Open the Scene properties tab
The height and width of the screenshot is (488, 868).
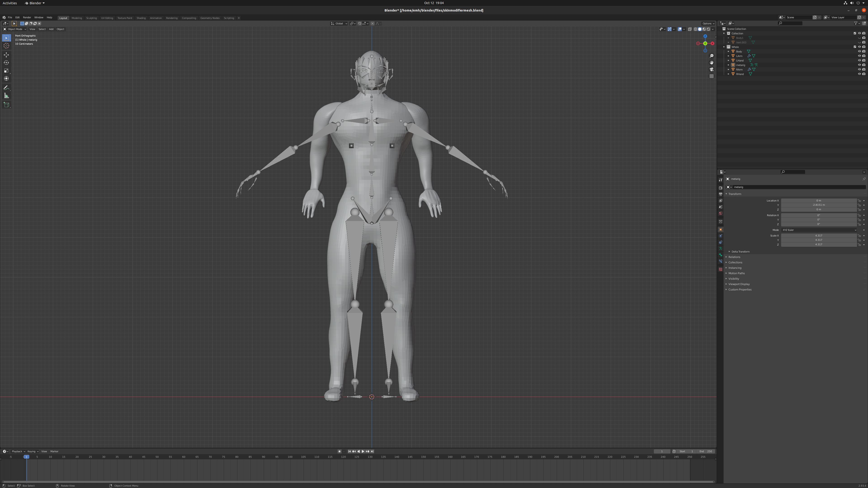pyautogui.click(x=720, y=207)
